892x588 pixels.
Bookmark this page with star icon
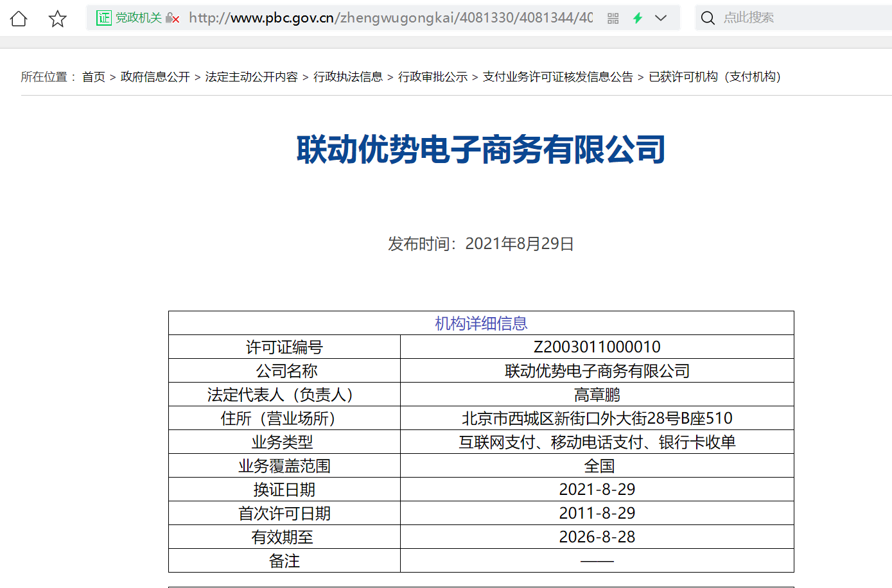pyautogui.click(x=58, y=18)
